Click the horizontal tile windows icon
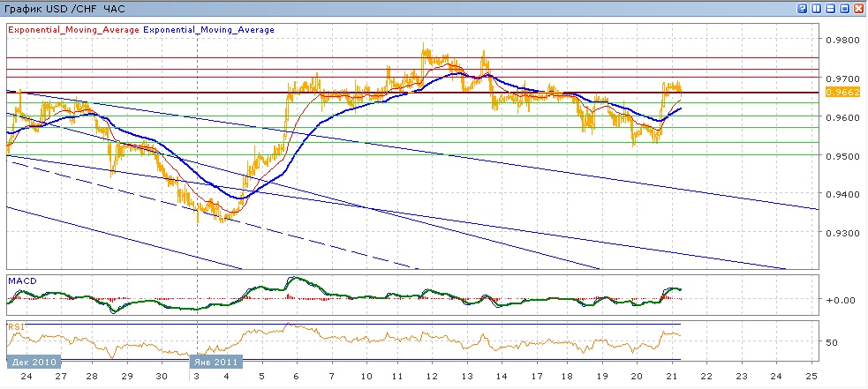The width and height of the screenshot is (868, 389). (x=830, y=8)
